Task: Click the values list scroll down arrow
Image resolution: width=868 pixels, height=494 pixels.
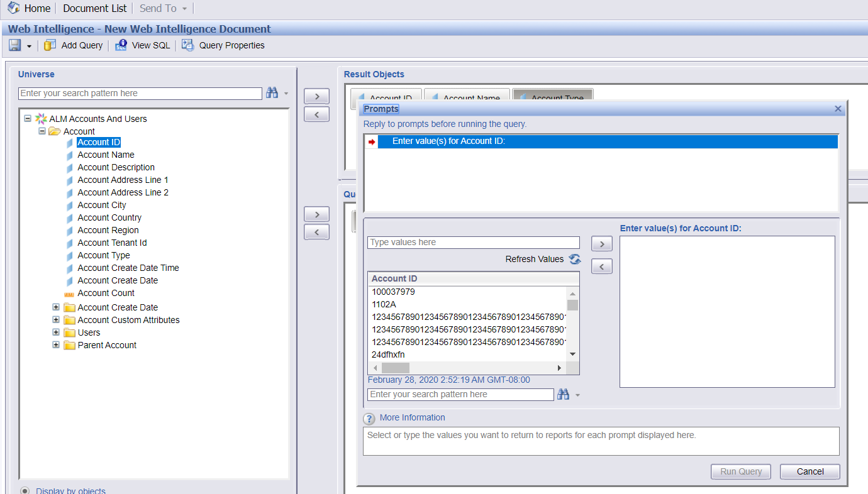Action: point(572,354)
